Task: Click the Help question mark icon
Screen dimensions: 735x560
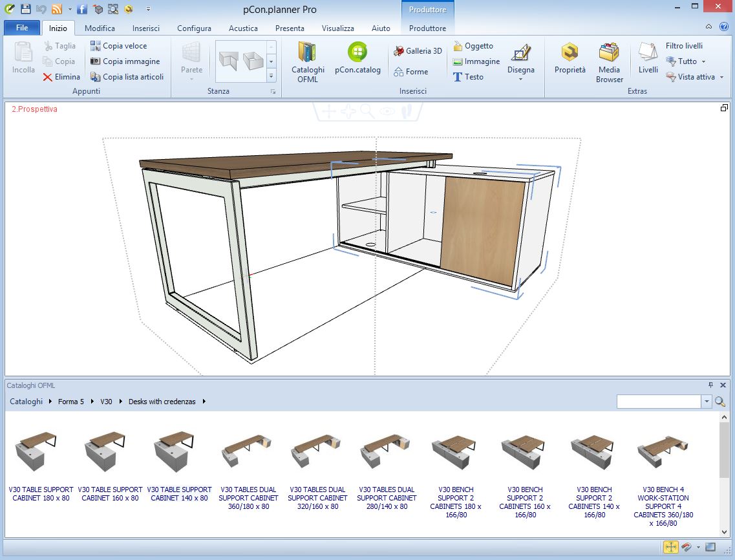Action: 724,27
